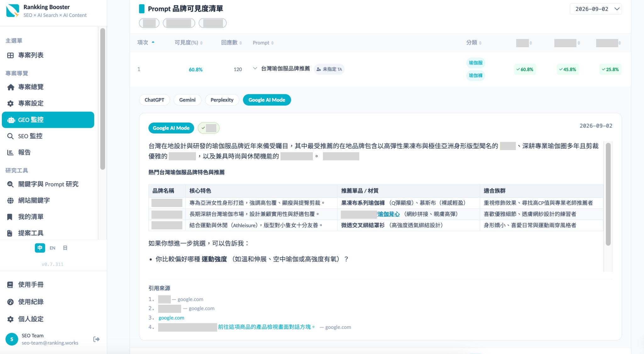The image size is (644, 354).
Task: Switch language to 日
Action: coord(65,248)
